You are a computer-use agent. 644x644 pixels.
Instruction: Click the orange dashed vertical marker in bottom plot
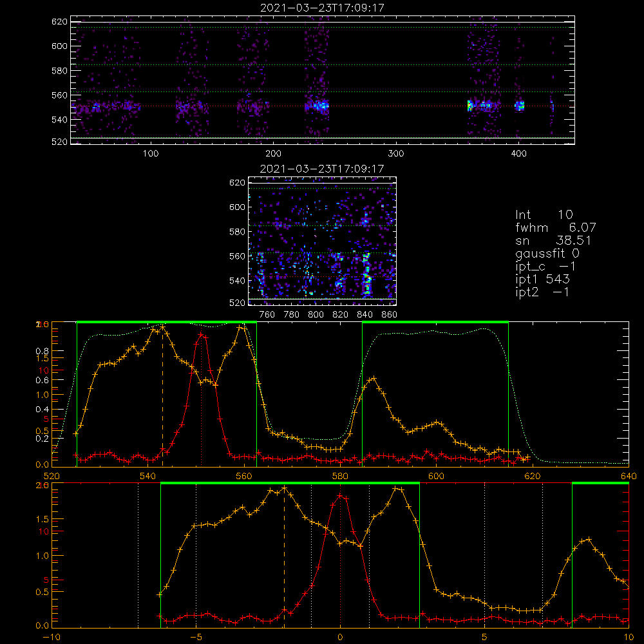(284, 558)
